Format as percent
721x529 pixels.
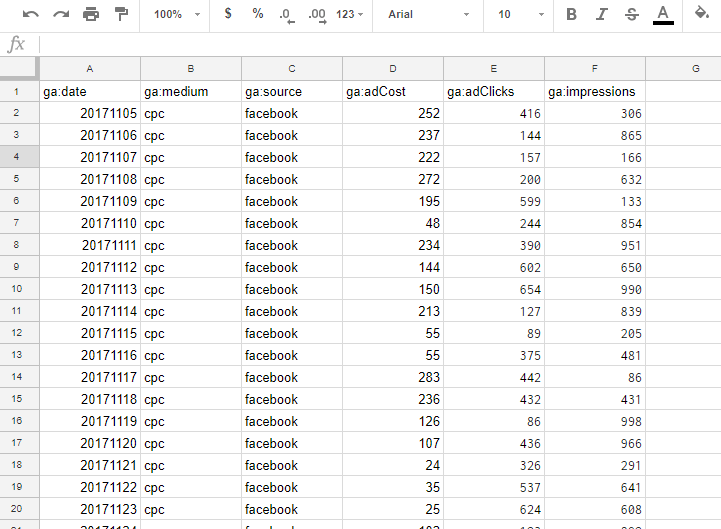click(258, 14)
